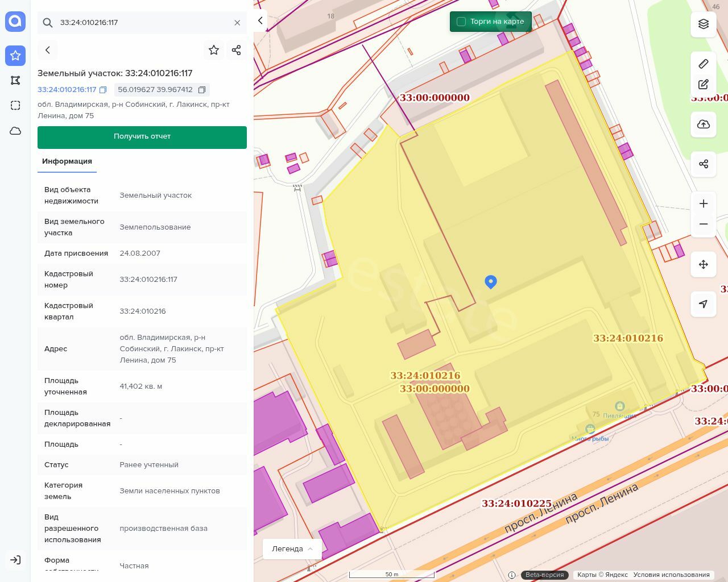Add land plot to favorites with star
Viewport: 728px width, 582px height.
214,50
